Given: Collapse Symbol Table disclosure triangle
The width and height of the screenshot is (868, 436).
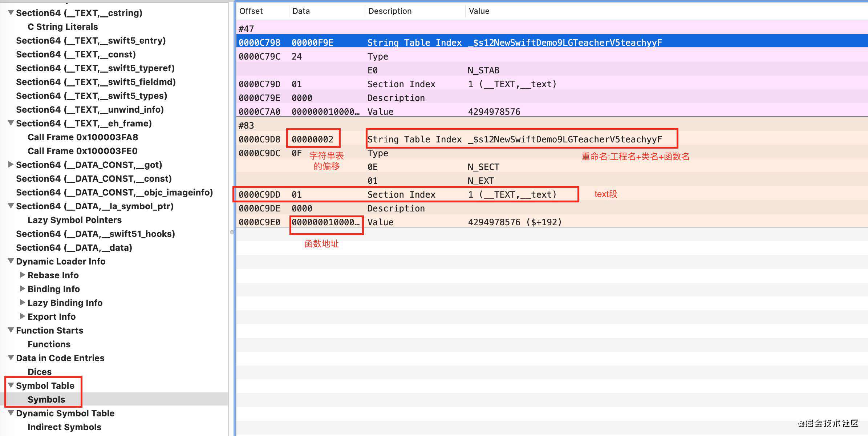Looking at the screenshot, I should tap(11, 385).
